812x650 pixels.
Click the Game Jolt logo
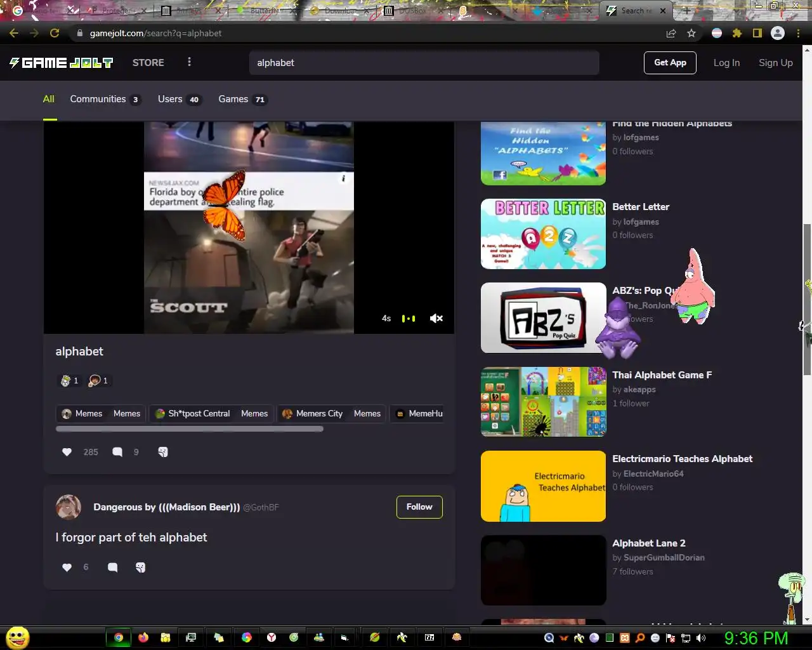coord(61,62)
